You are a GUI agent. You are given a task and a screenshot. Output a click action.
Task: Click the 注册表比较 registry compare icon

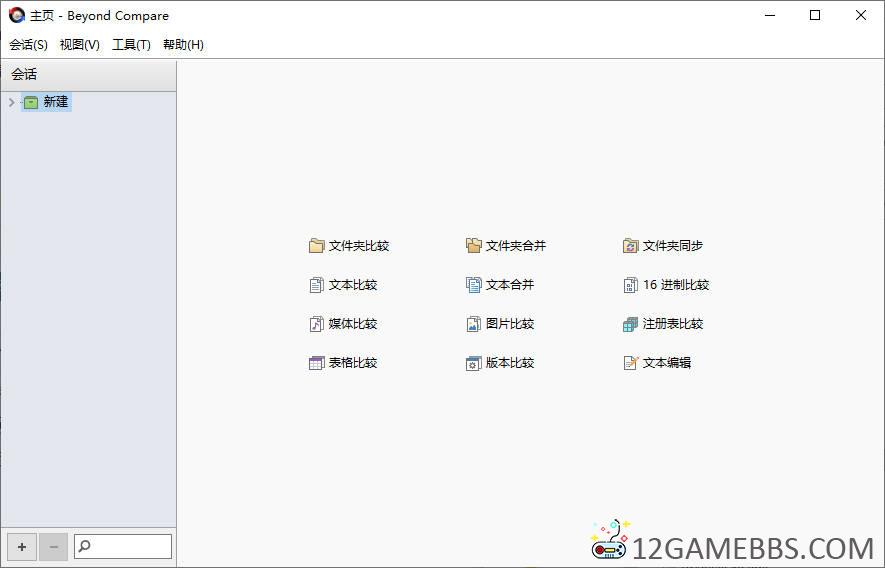[x=630, y=324]
